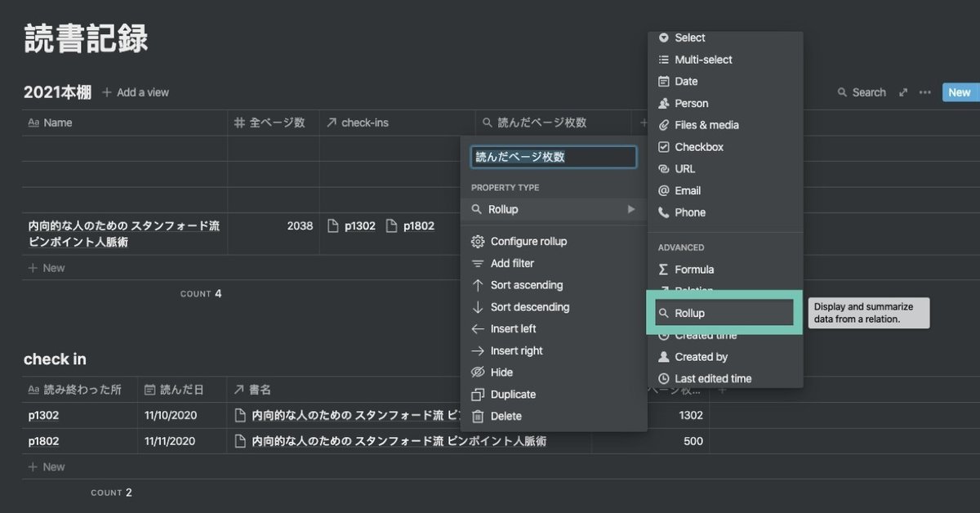Screen dimensions: 980x513
Task: Click the p1302 page icon in check-ins
Action: (x=332, y=226)
